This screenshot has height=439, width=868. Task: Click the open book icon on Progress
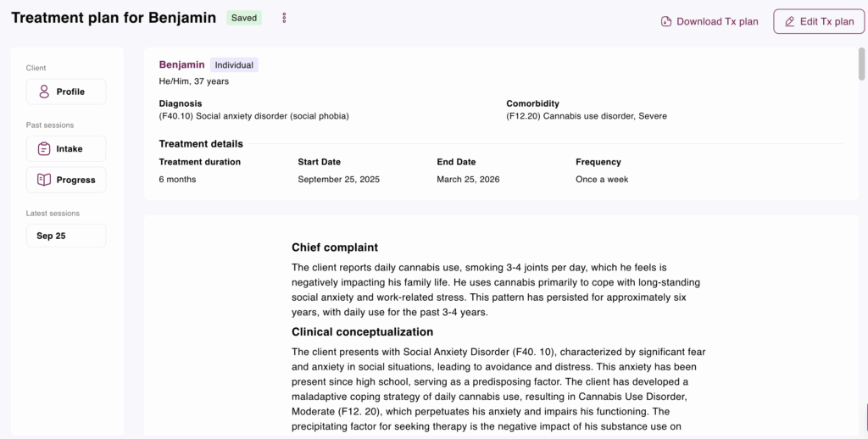(x=44, y=180)
